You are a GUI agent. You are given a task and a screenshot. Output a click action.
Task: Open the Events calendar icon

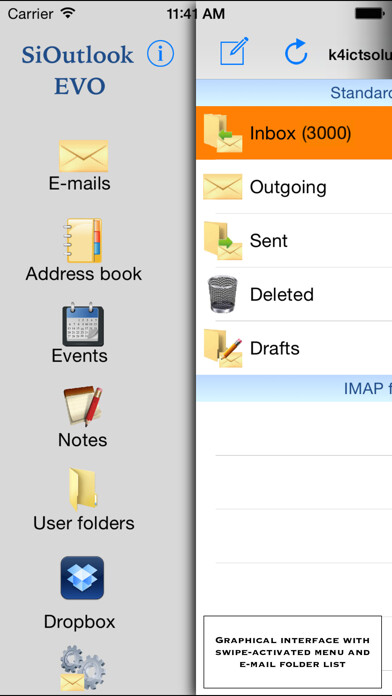(x=83, y=324)
